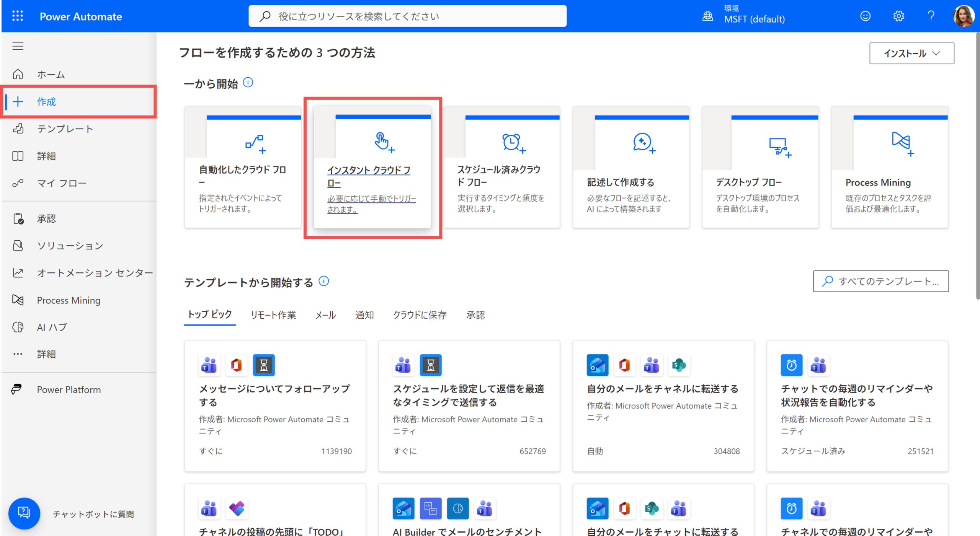980x536 pixels.
Task: Go to AI ハブ in the sidebar
Action: click(x=52, y=327)
